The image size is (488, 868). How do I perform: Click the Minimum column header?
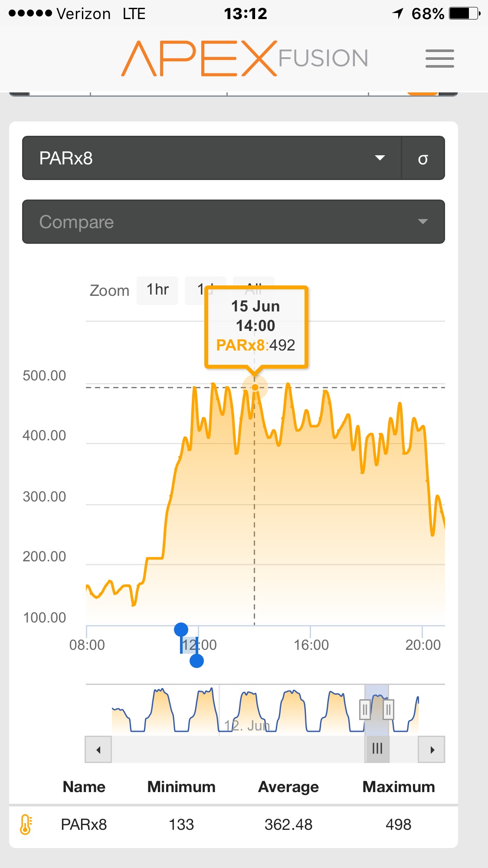(x=181, y=787)
